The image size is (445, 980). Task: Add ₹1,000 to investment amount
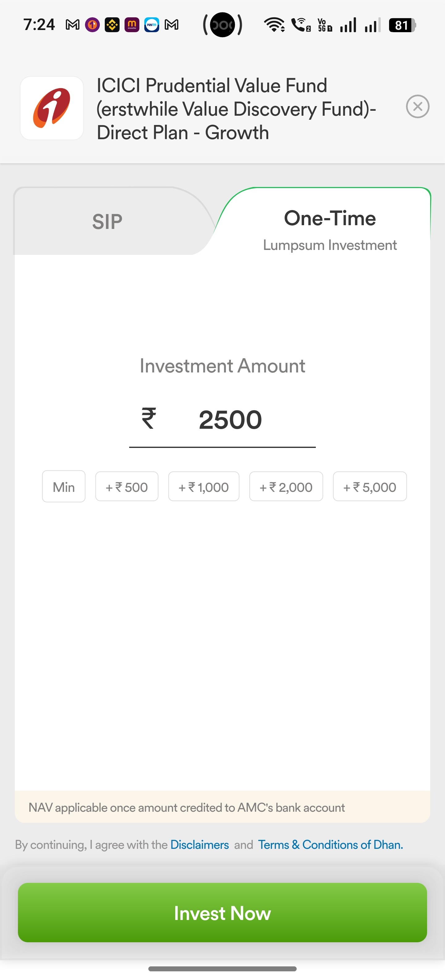(204, 487)
